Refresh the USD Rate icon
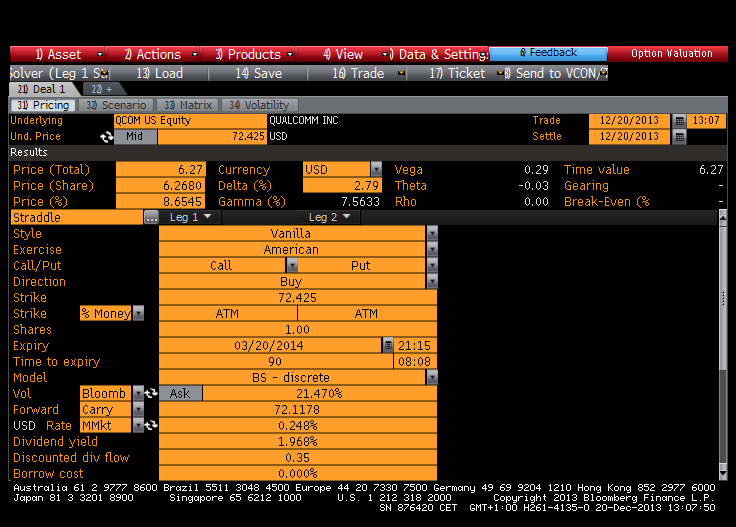The image size is (736, 527). (x=151, y=426)
